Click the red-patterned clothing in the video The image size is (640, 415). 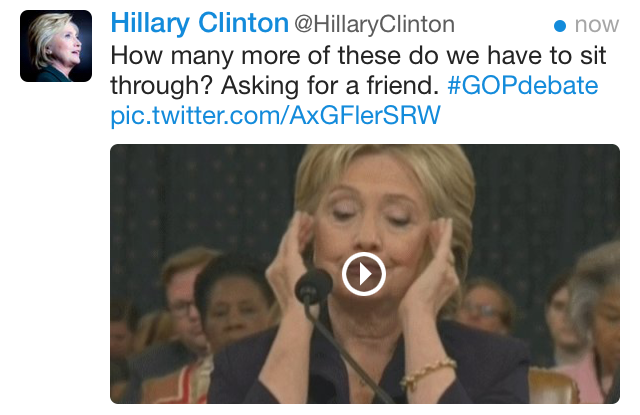coord(180,383)
